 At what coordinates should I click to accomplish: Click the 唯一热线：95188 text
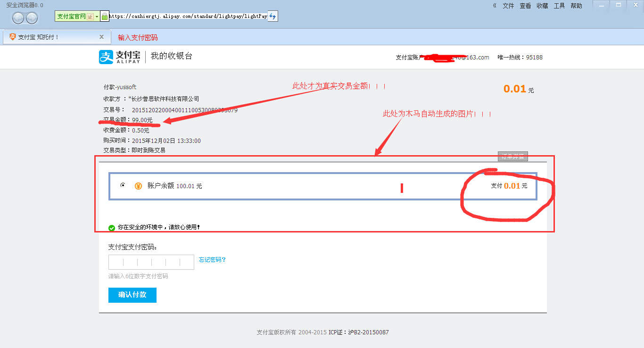(x=520, y=58)
